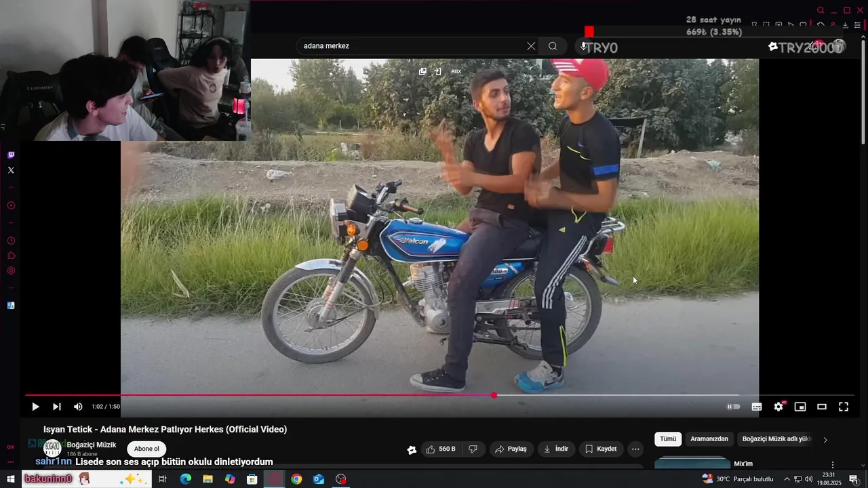Open the blue translate app in sidebar
The image size is (868, 488).
11,306
